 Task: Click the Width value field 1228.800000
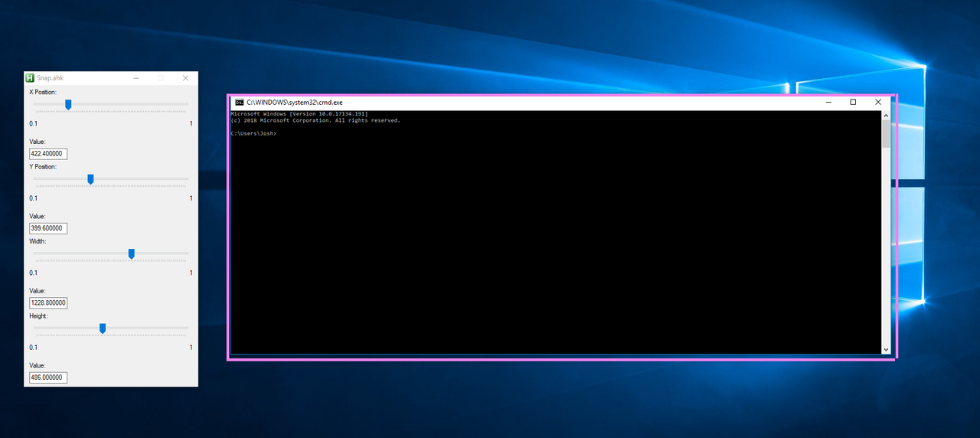click(x=48, y=303)
